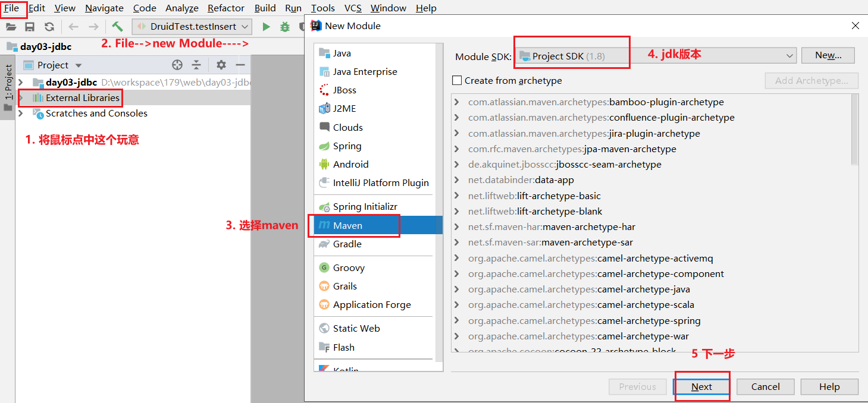Viewport: 868px width, 403px height.
Task: Open the File menu
Action: 11,8
